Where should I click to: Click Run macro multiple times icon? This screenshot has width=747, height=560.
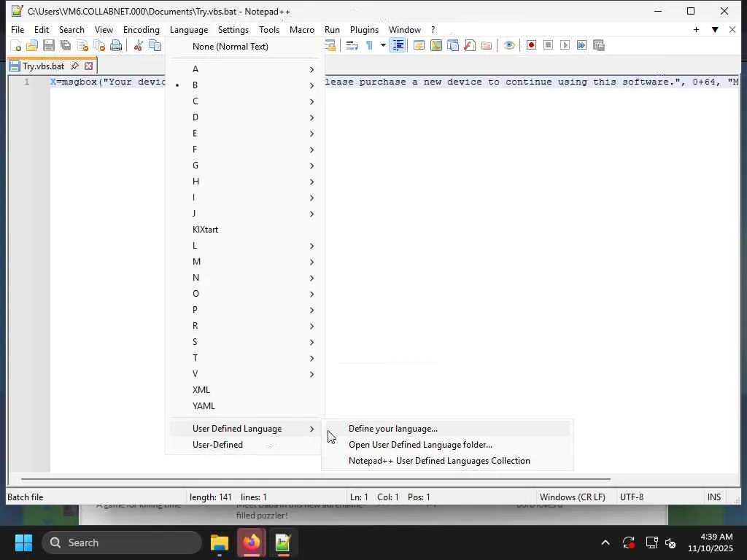pos(581,45)
